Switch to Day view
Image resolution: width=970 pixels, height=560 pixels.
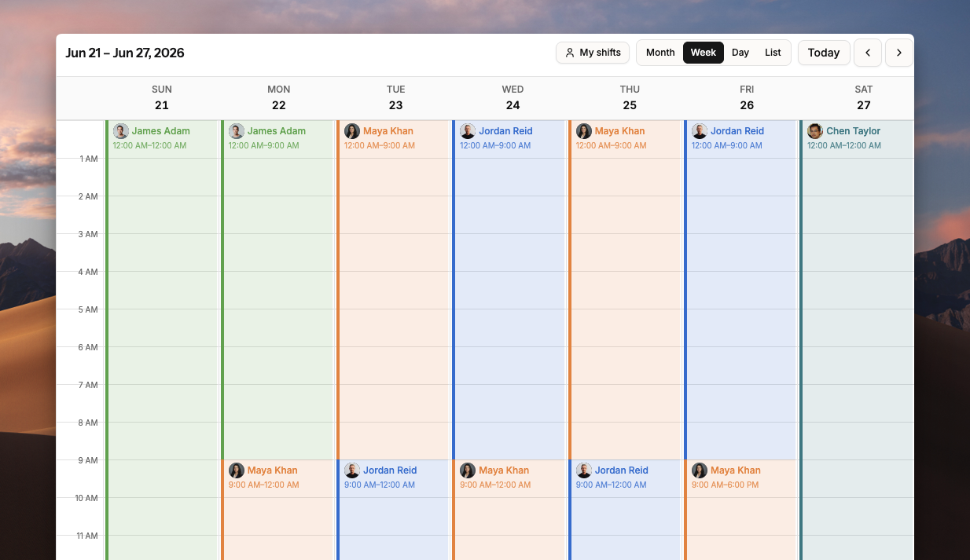click(740, 53)
